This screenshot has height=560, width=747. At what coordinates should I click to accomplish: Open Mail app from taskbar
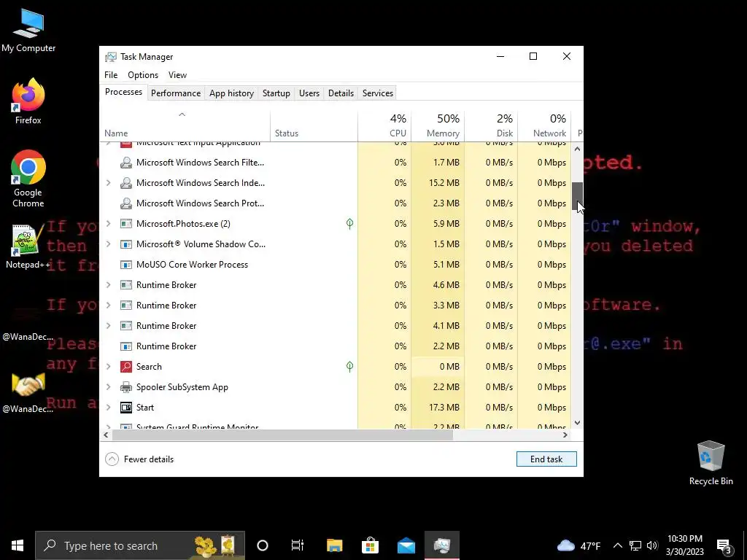point(406,545)
